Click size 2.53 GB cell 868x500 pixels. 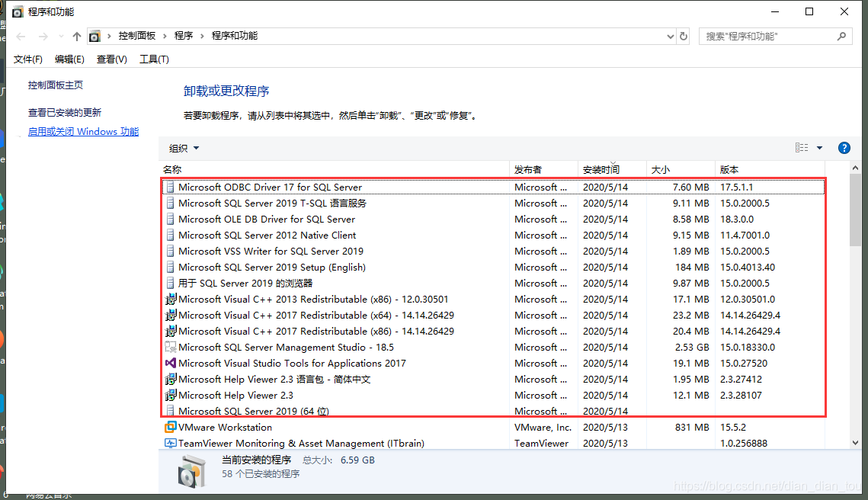(692, 347)
